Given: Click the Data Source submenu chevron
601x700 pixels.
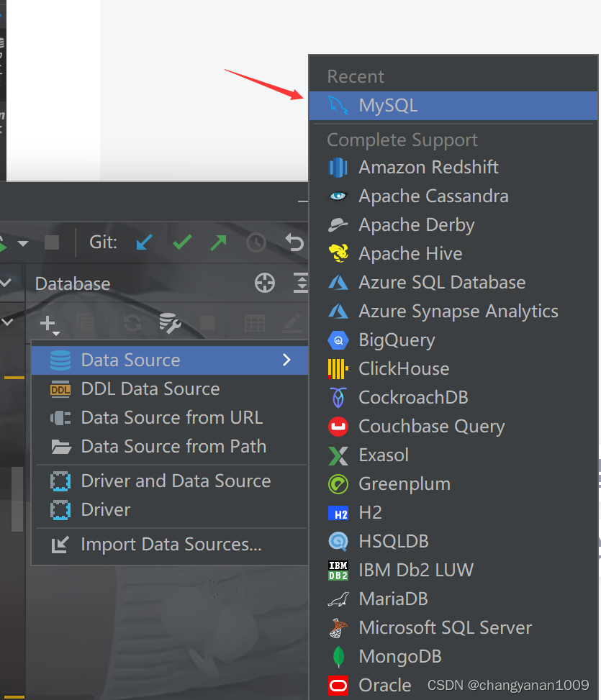Looking at the screenshot, I should (x=286, y=360).
